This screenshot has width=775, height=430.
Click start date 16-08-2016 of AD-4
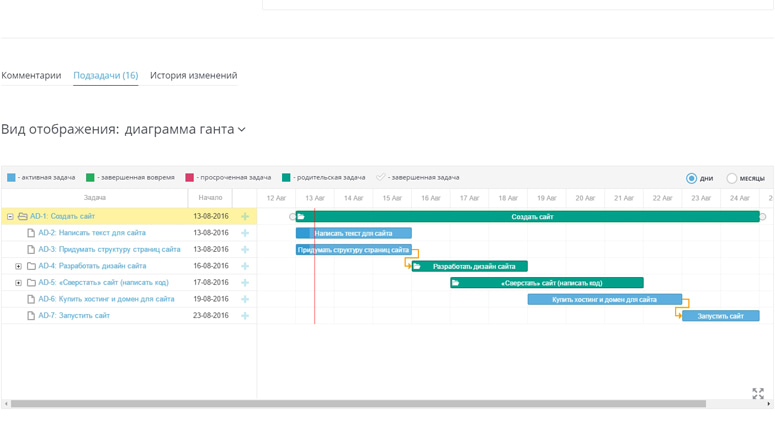tap(211, 266)
